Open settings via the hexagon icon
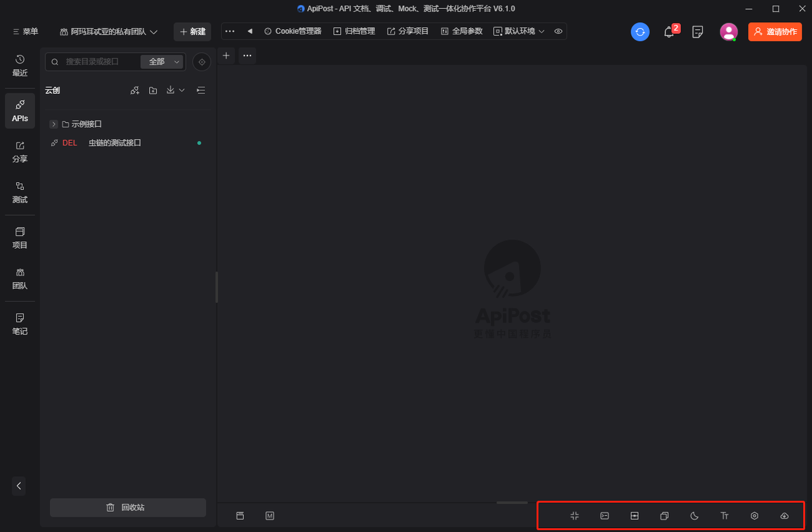The width and height of the screenshot is (812, 532). [x=754, y=515]
